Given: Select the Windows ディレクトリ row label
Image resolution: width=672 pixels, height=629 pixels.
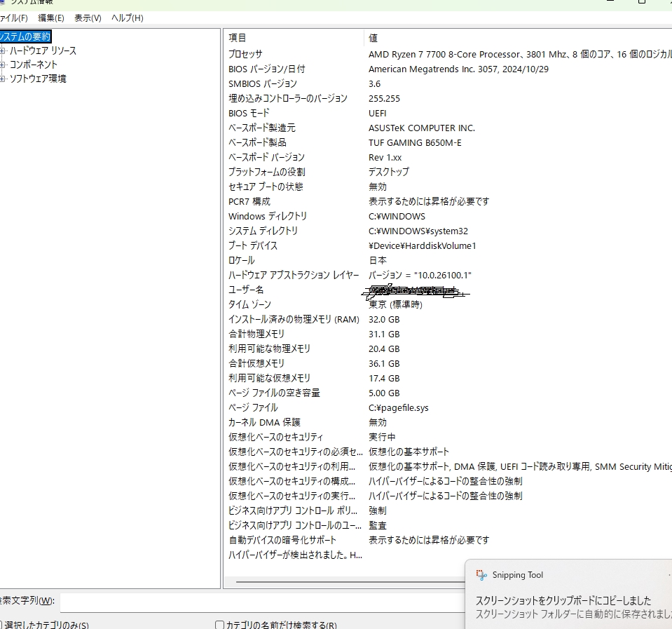Looking at the screenshot, I should pos(268,216).
